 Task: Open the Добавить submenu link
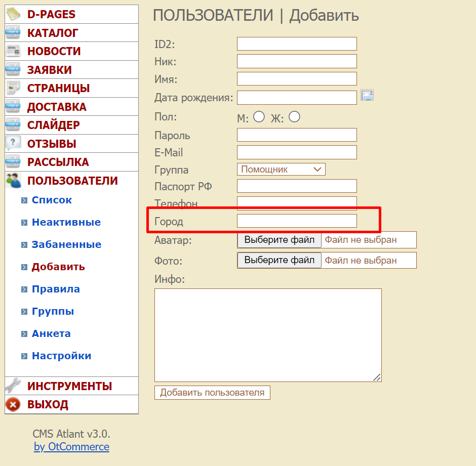[x=58, y=267]
